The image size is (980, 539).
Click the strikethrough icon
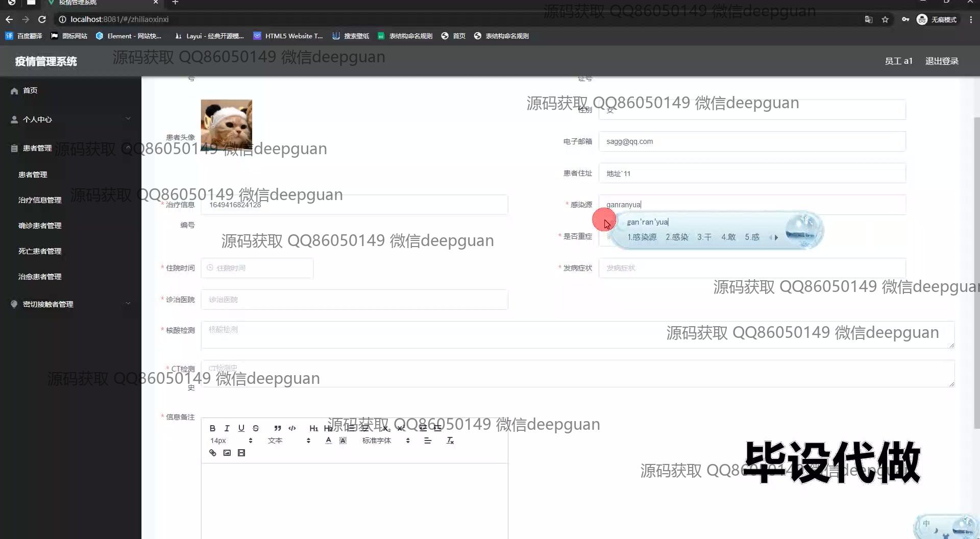tap(256, 428)
